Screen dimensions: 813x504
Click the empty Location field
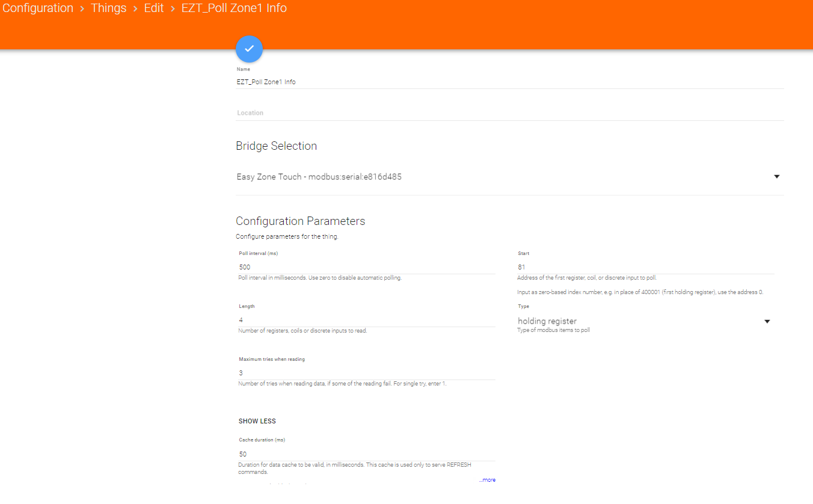click(509, 113)
